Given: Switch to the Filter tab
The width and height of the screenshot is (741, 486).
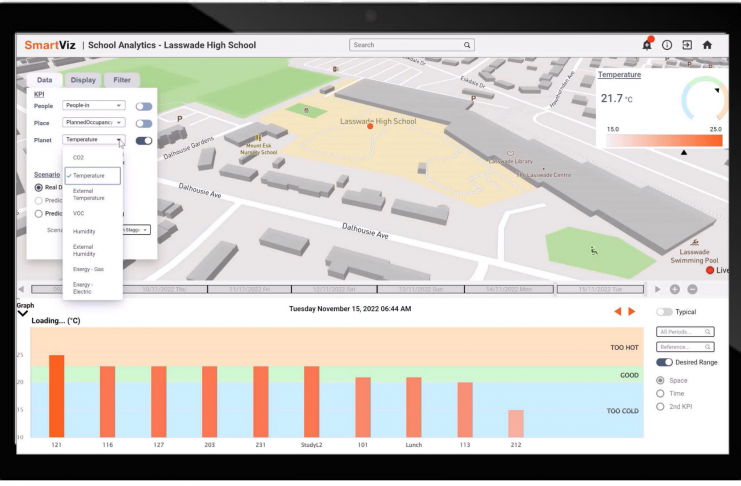Looking at the screenshot, I should pos(120,80).
